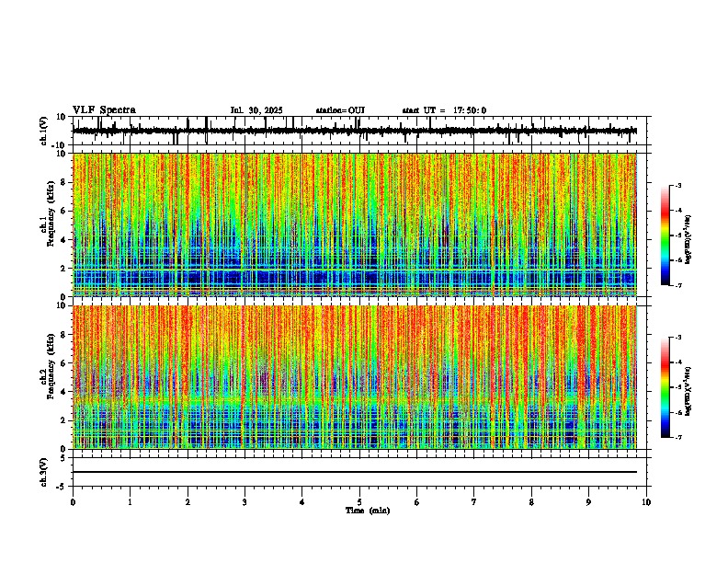Click the "Time (min)" axis label
The image size is (728, 563).
(x=368, y=511)
